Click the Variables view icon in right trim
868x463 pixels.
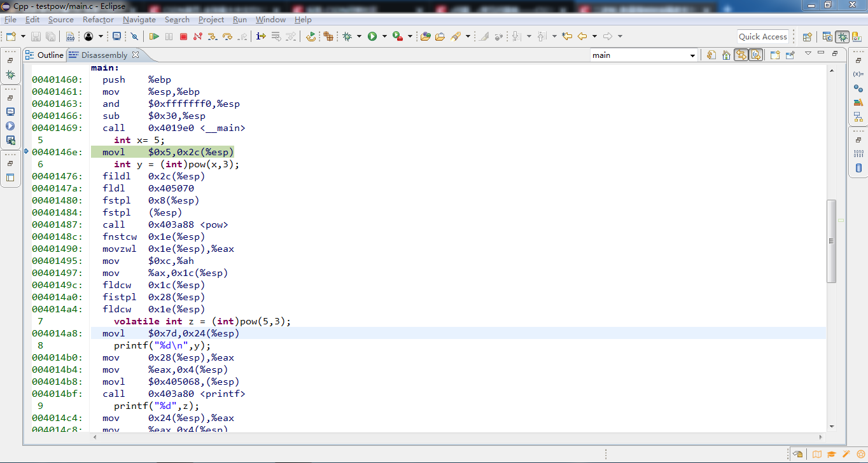point(858,74)
